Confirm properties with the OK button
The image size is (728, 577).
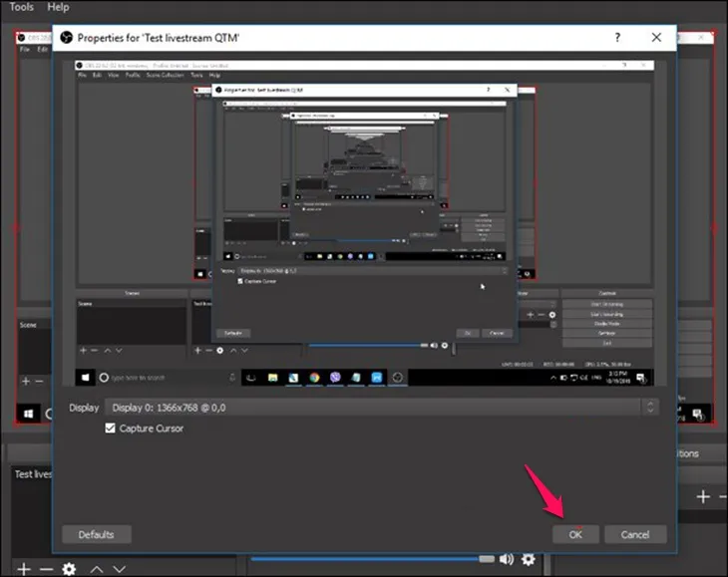pyautogui.click(x=575, y=535)
